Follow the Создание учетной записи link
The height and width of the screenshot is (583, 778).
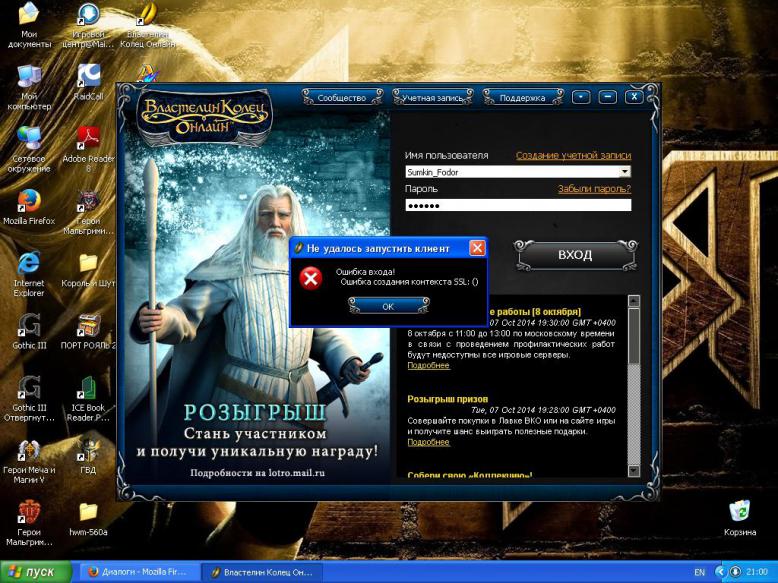pyautogui.click(x=573, y=155)
